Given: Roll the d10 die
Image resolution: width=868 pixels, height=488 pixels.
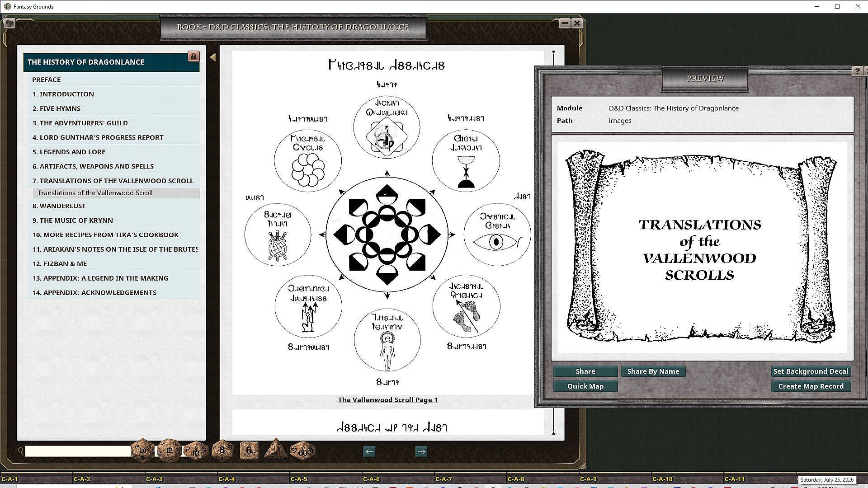Looking at the screenshot, I should pos(196,451).
